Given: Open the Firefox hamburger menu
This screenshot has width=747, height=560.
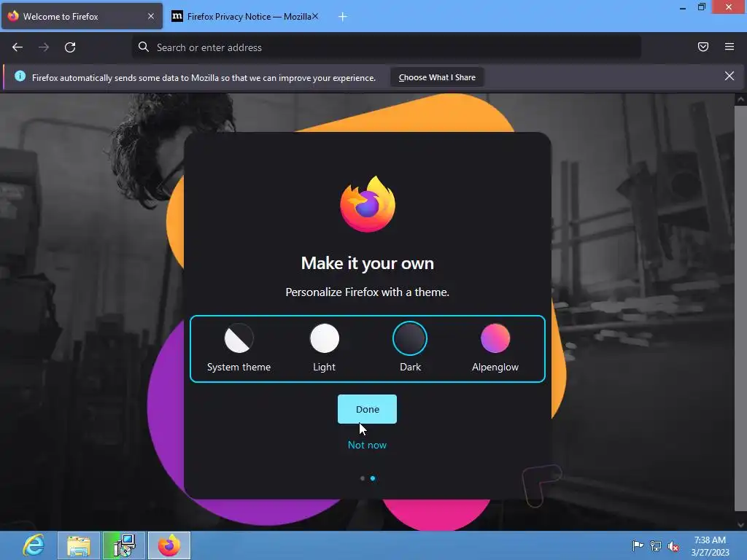Looking at the screenshot, I should (x=729, y=47).
